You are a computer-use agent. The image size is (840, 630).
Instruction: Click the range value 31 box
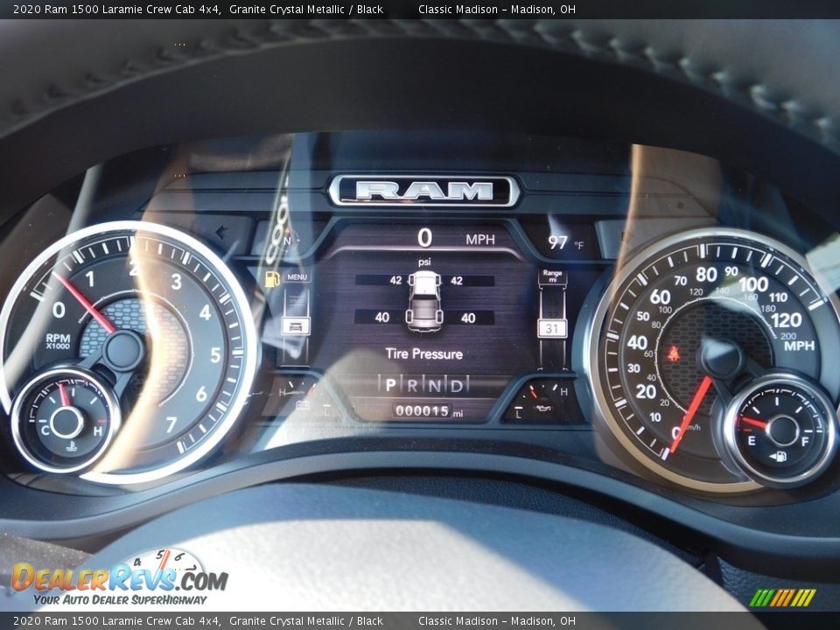click(x=552, y=329)
